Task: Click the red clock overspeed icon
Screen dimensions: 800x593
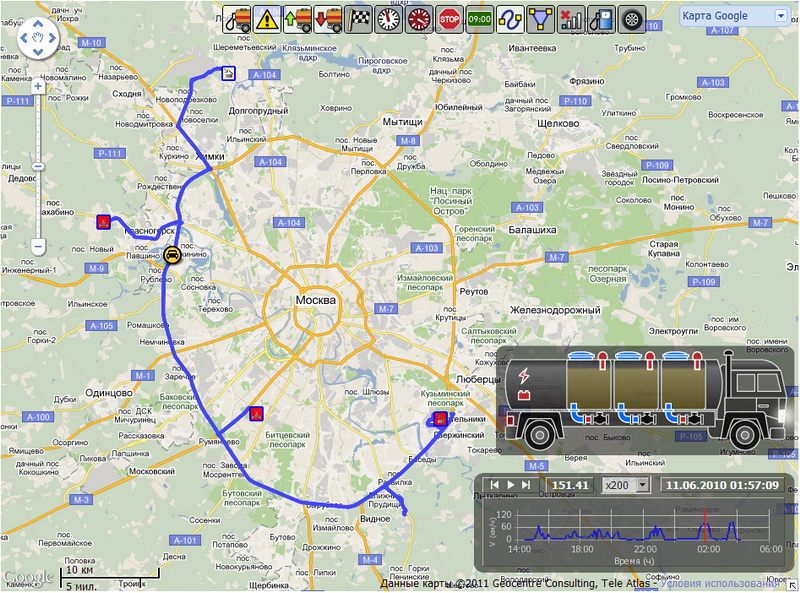Action: coord(419,19)
